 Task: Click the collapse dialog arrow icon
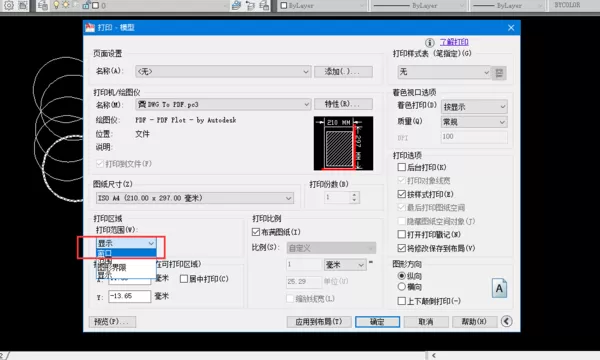pos(507,321)
